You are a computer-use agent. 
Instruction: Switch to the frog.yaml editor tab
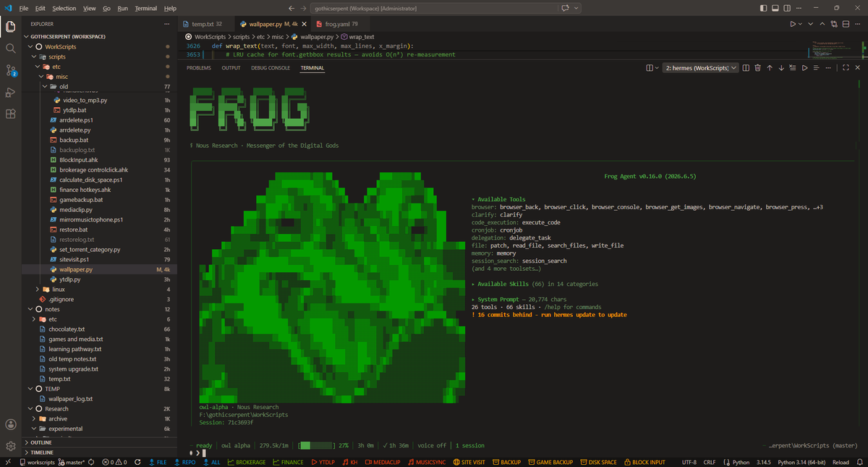click(x=341, y=24)
